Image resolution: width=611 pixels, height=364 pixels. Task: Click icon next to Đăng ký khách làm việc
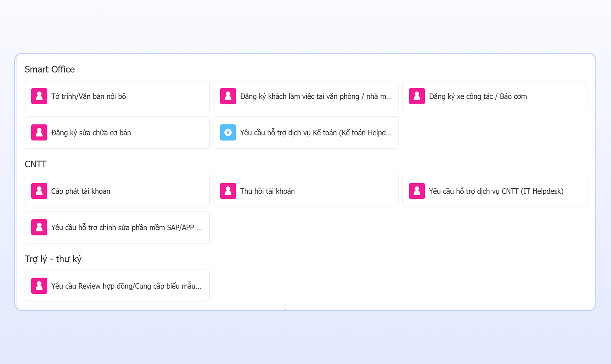coord(228,96)
